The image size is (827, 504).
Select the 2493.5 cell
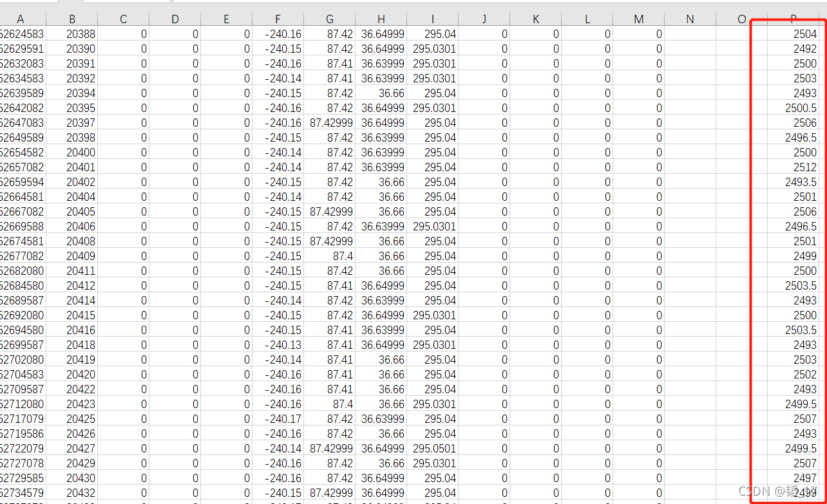pyautogui.click(x=793, y=182)
